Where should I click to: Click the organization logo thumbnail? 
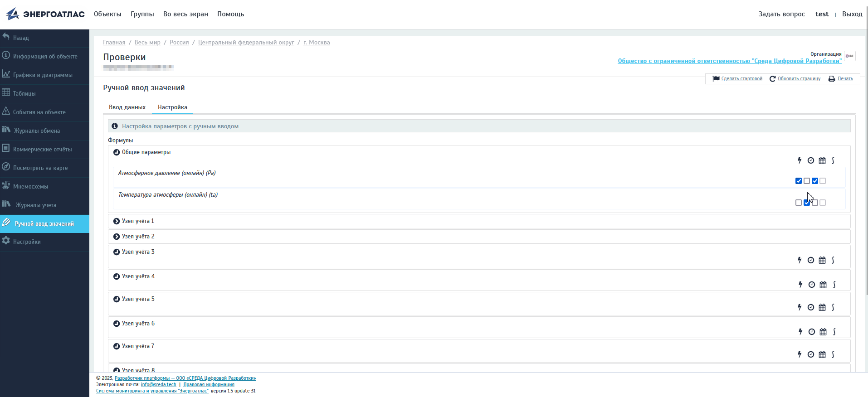coord(849,56)
